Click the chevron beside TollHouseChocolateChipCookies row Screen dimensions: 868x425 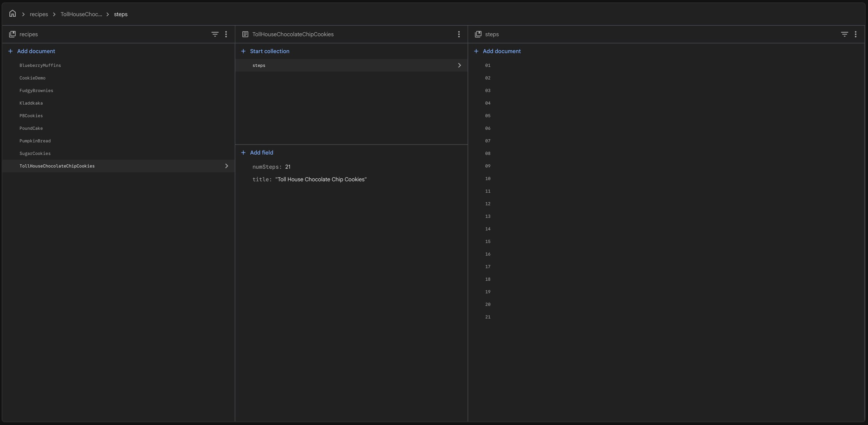point(226,166)
